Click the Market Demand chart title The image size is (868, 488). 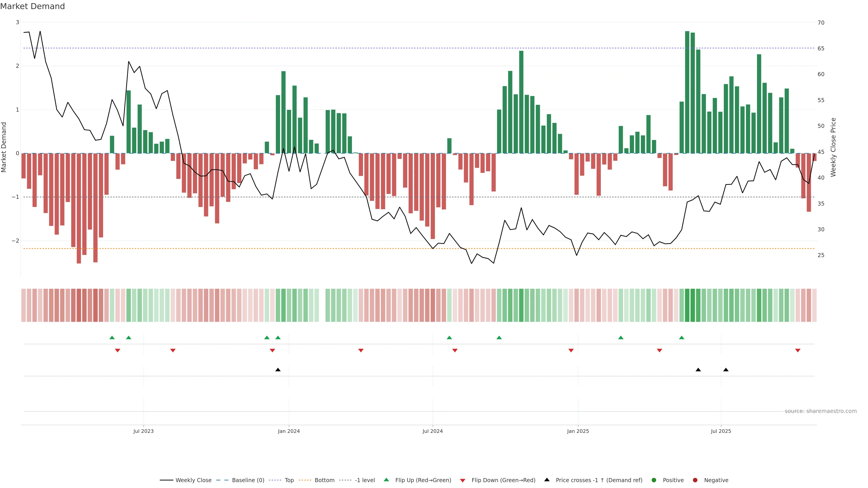pyautogui.click(x=32, y=6)
